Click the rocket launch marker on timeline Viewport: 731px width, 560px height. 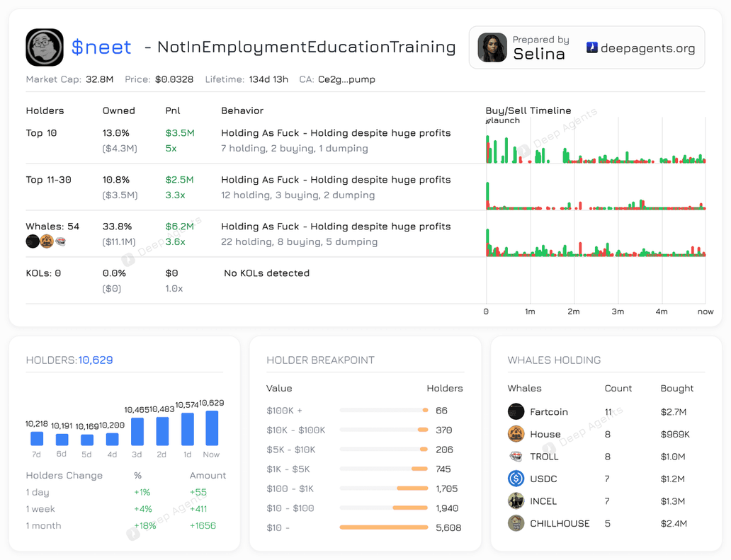(488, 120)
